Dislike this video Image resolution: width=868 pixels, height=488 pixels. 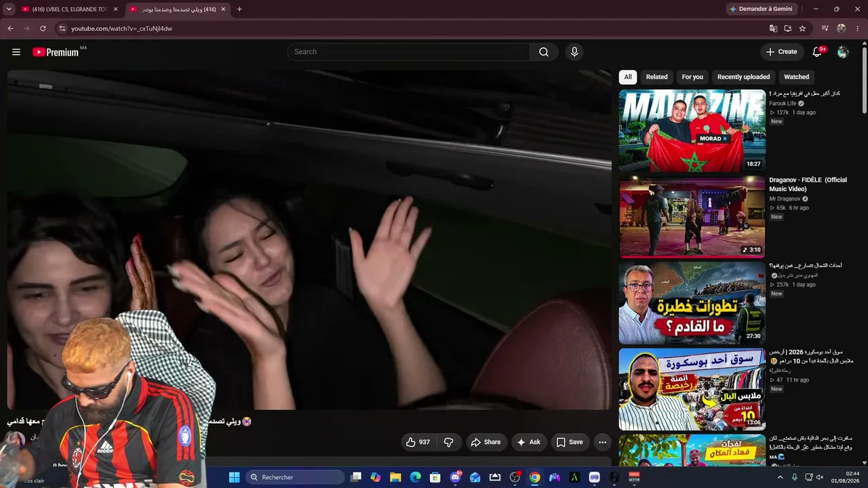[x=448, y=442]
